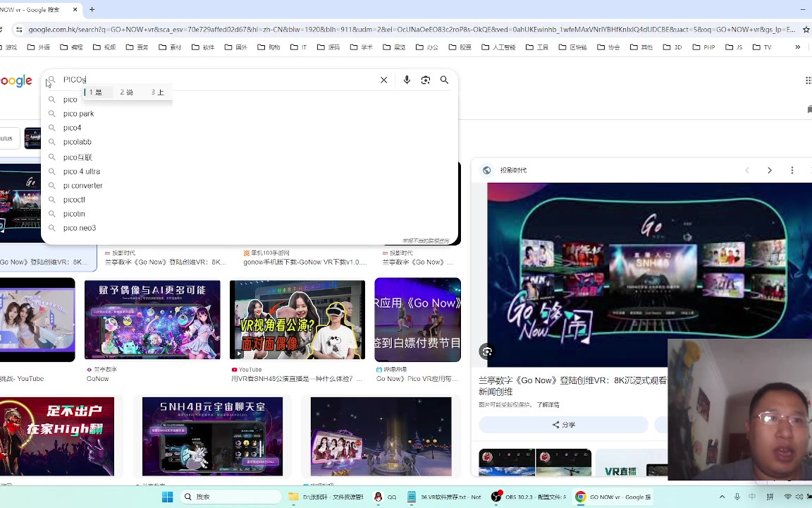Open the large Go Now preview image
This screenshot has width=812, height=508.
649,274
